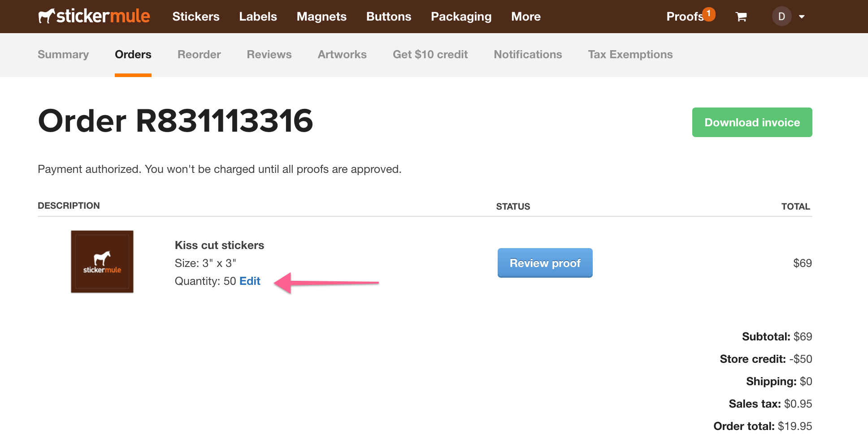Select the item total $69 in row
The width and height of the screenshot is (868, 447).
coord(803,263)
